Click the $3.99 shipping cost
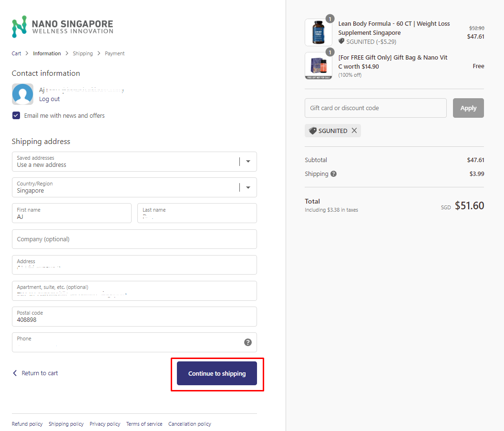The height and width of the screenshot is (431, 504). (x=477, y=174)
